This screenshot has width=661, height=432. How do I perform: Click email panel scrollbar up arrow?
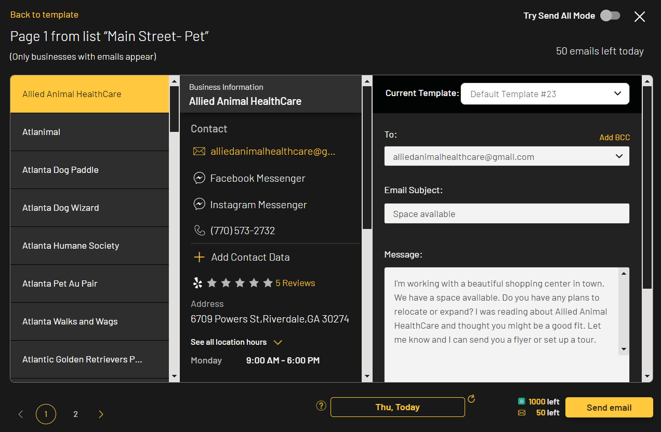647,81
